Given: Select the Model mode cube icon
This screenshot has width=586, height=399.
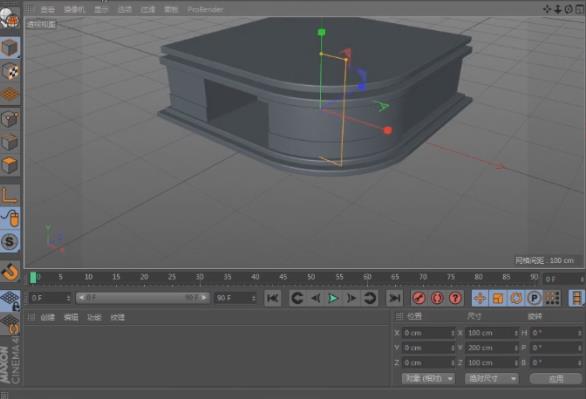Looking at the screenshot, I should point(10,47).
